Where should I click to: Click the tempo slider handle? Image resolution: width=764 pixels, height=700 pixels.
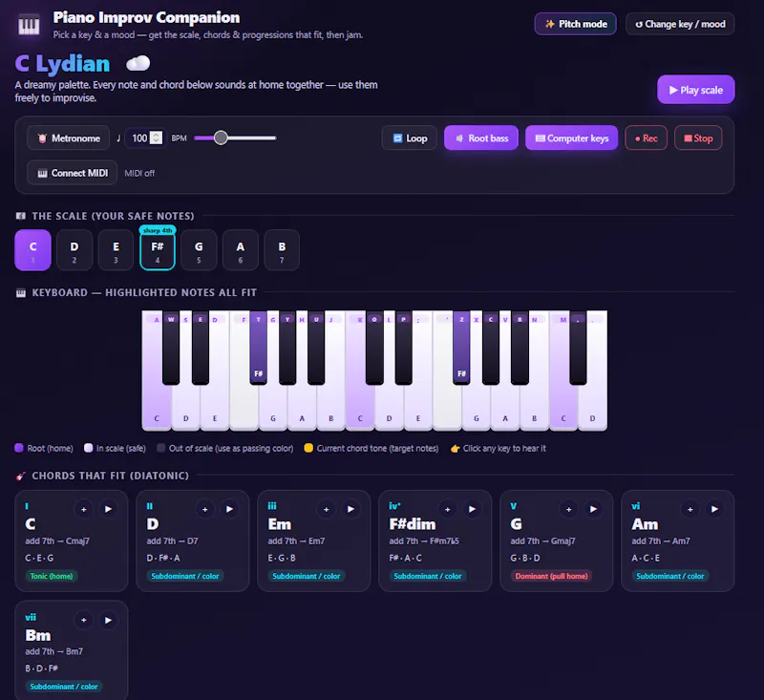click(221, 138)
